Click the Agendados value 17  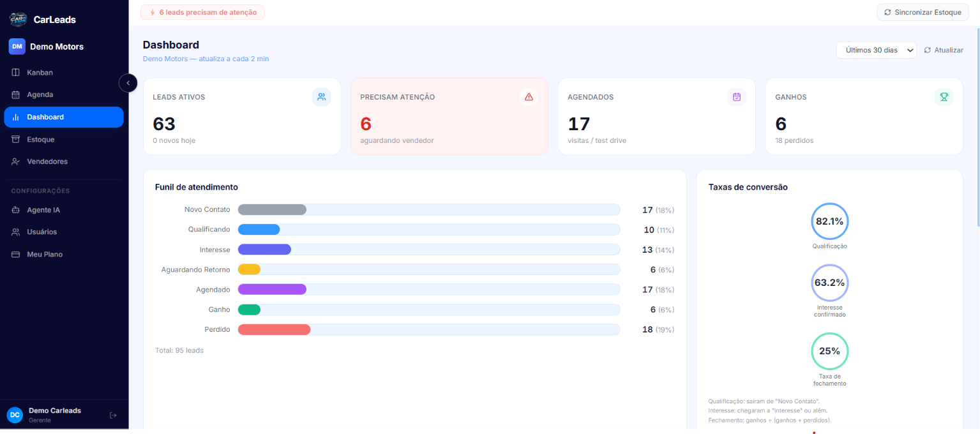tap(579, 124)
